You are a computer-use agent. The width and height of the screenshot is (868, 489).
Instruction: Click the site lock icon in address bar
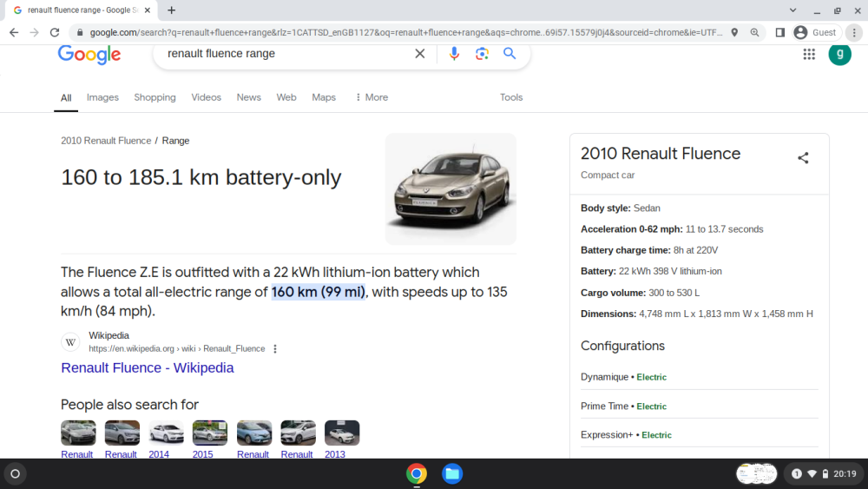pos(80,33)
